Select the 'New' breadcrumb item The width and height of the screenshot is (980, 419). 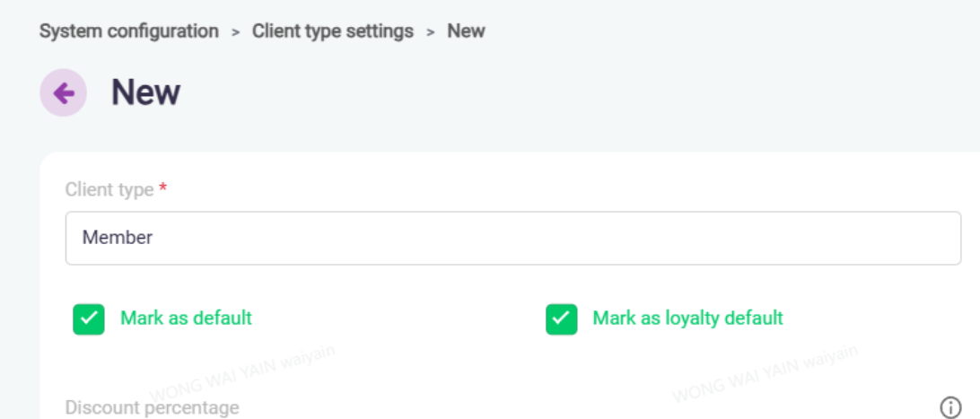(466, 31)
